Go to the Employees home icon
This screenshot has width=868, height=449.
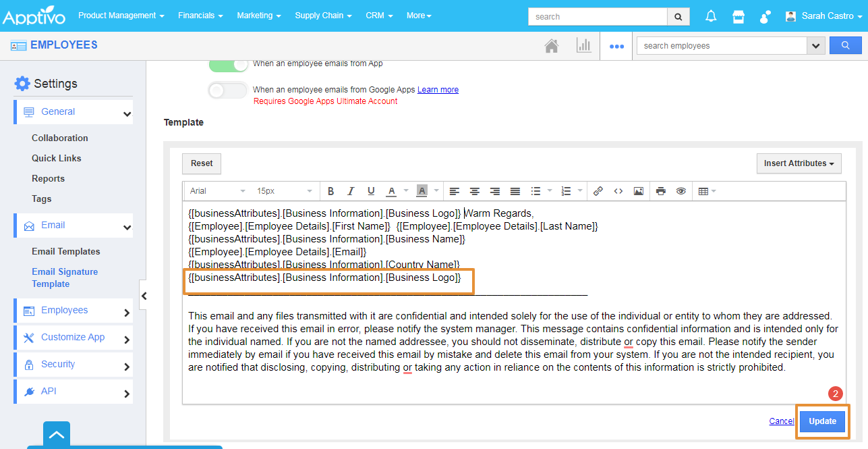pos(552,46)
